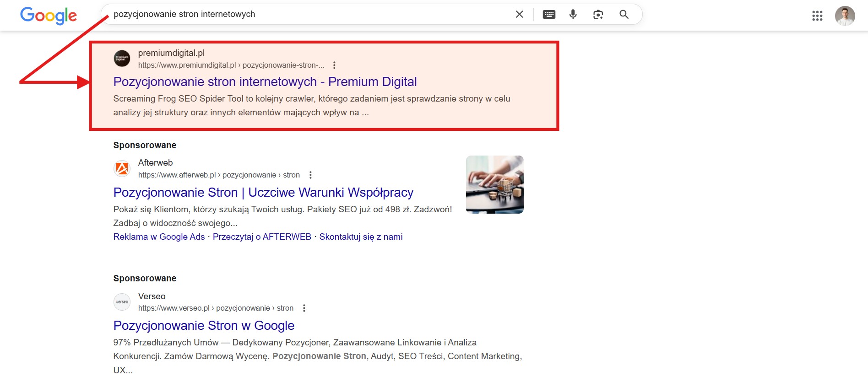Clear the search query with X icon
This screenshot has height=382, width=868.
[x=519, y=14]
